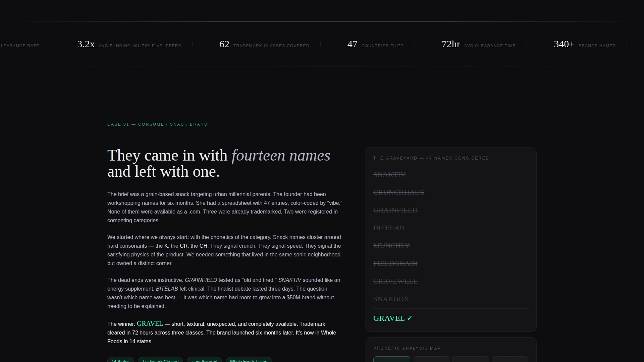Click the Whole Foods Listed tag
The width and height of the screenshot is (644, 362).
249,360
